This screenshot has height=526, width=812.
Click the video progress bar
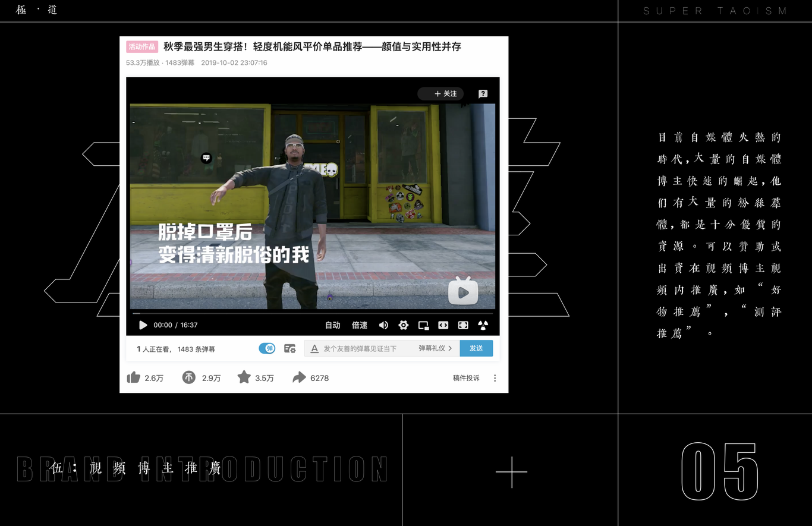(x=313, y=313)
